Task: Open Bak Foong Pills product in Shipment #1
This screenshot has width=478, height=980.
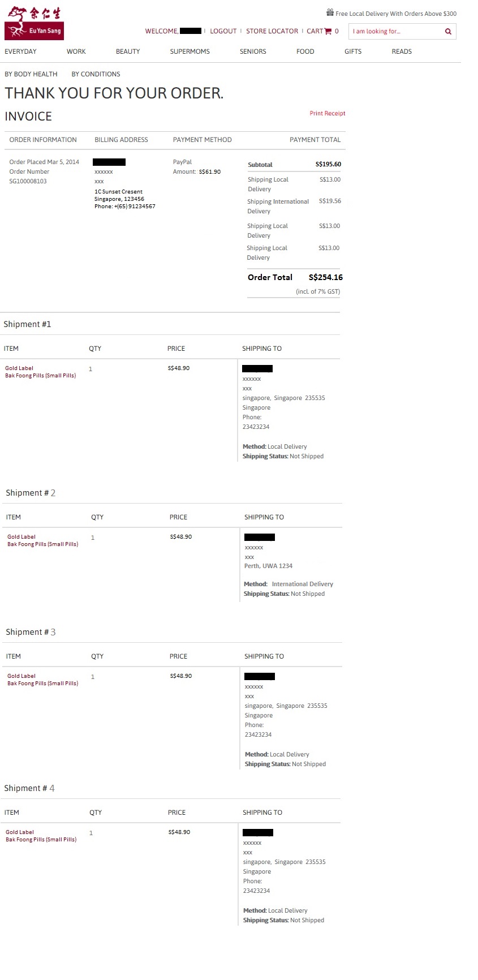Action: [x=40, y=376]
